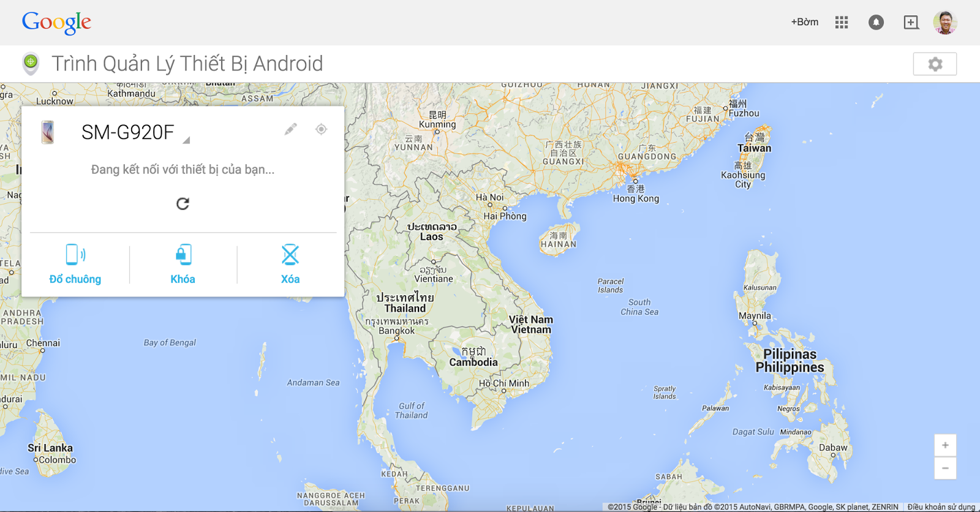Open the Google apps grid

tap(842, 23)
